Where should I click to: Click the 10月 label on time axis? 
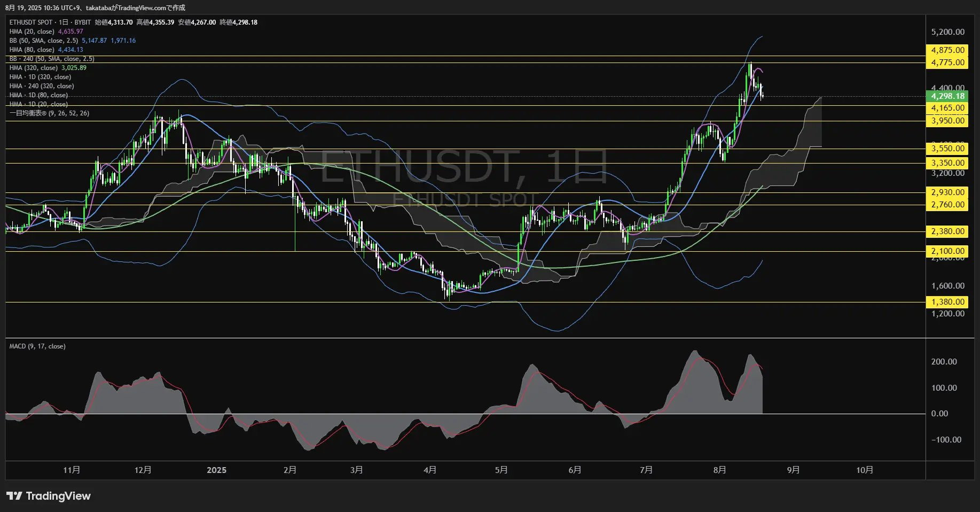pyautogui.click(x=865, y=470)
